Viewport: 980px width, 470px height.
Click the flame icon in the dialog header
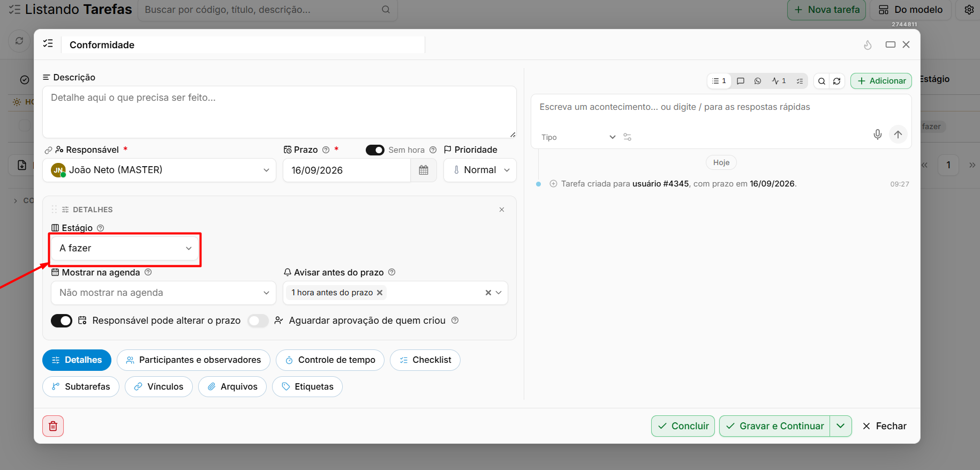pyautogui.click(x=868, y=45)
